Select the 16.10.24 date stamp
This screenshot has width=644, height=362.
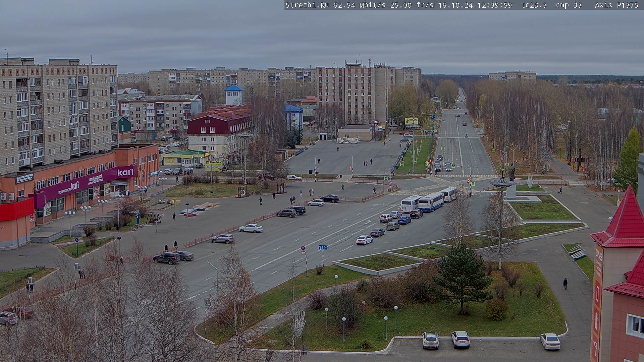456,5
